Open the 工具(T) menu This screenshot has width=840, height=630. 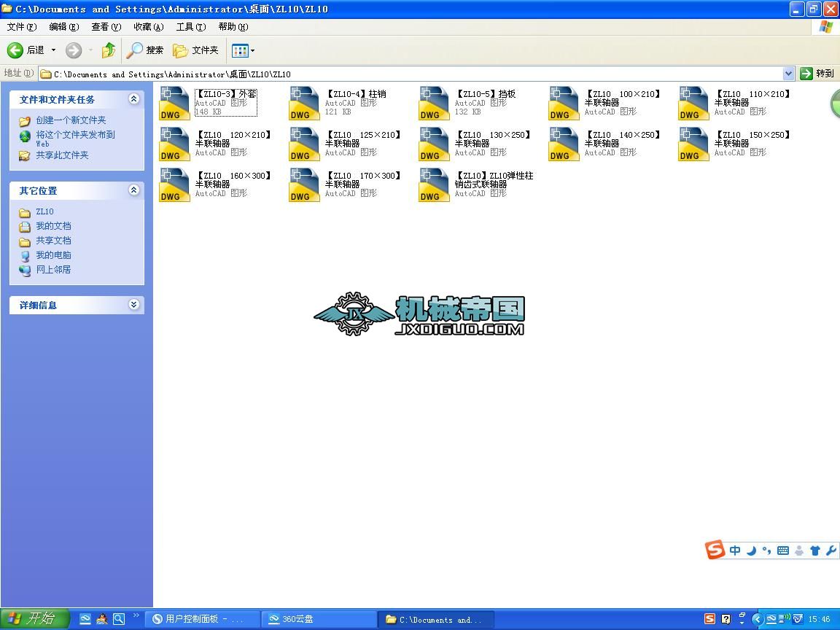click(x=191, y=27)
